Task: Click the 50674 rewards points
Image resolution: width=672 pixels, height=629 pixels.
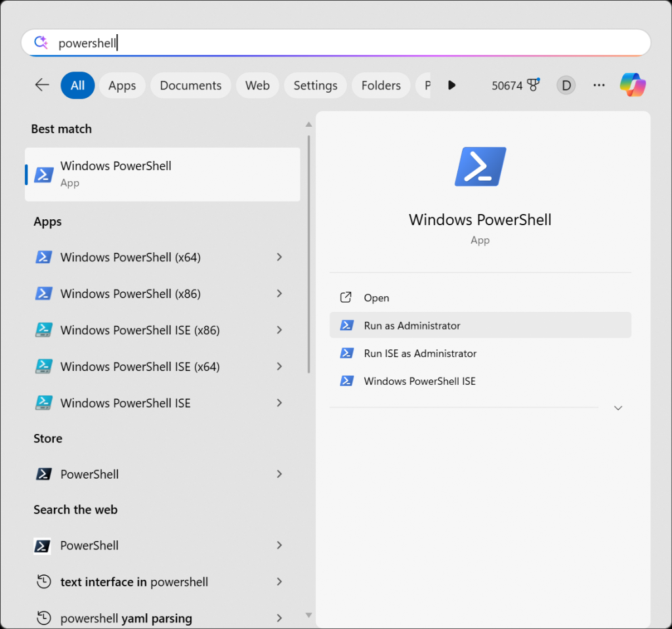Action: pyautogui.click(x=507, y=85)
